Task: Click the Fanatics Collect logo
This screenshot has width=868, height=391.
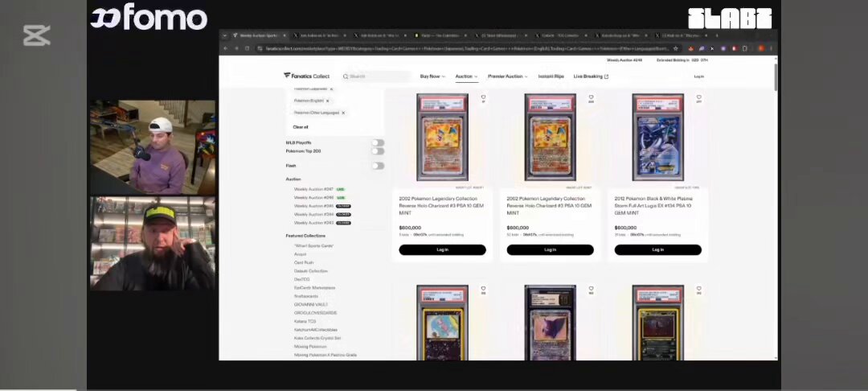Action: tap(307, 76)
